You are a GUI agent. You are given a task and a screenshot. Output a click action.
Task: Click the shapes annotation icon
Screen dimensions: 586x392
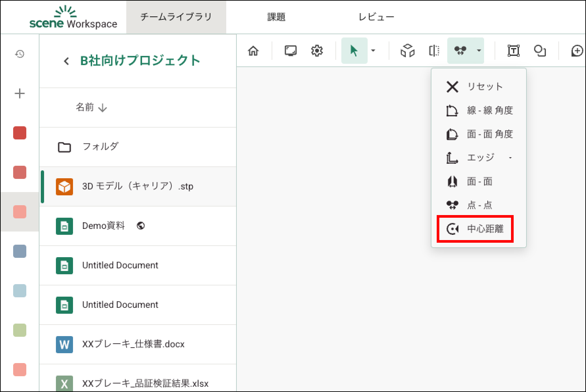coord(540,51)
